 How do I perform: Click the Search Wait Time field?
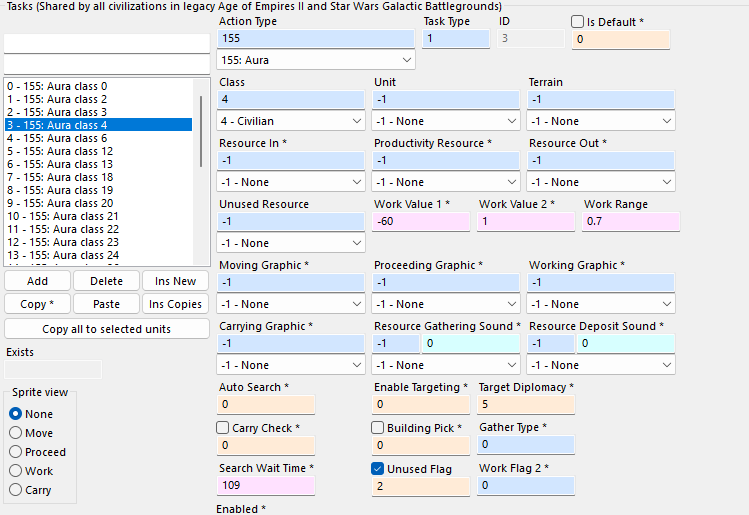(x=266, y=485)
